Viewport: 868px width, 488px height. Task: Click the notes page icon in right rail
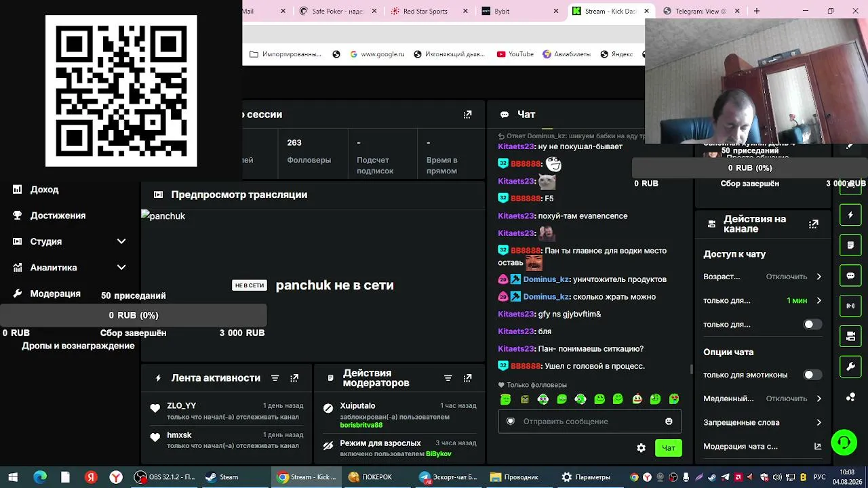click(x=850, y=245)
